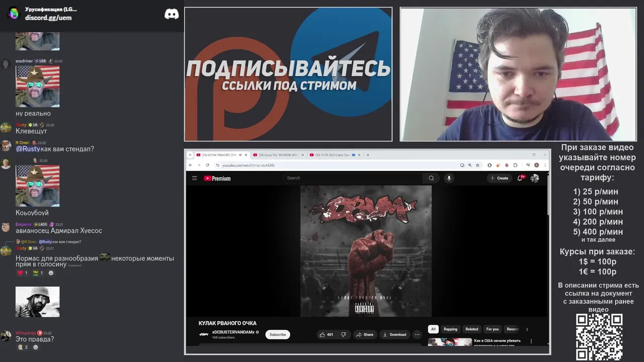
Task: Open soldier helmet image in chat
Action: (x=37, y=302)
